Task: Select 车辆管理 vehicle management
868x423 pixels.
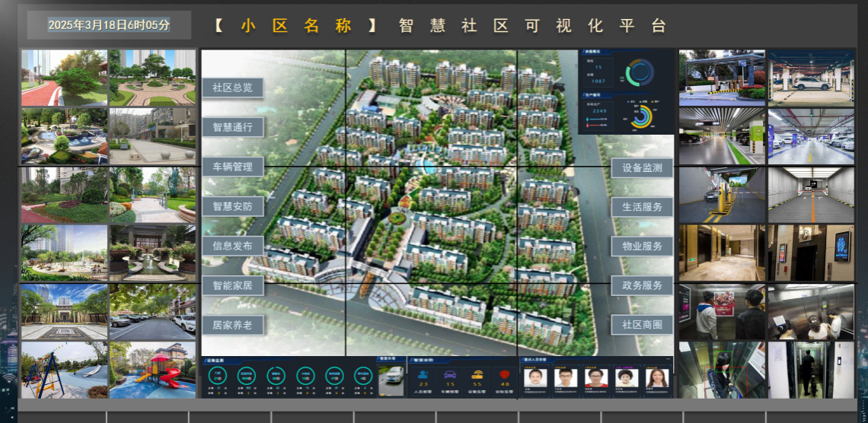Action: 232,167
